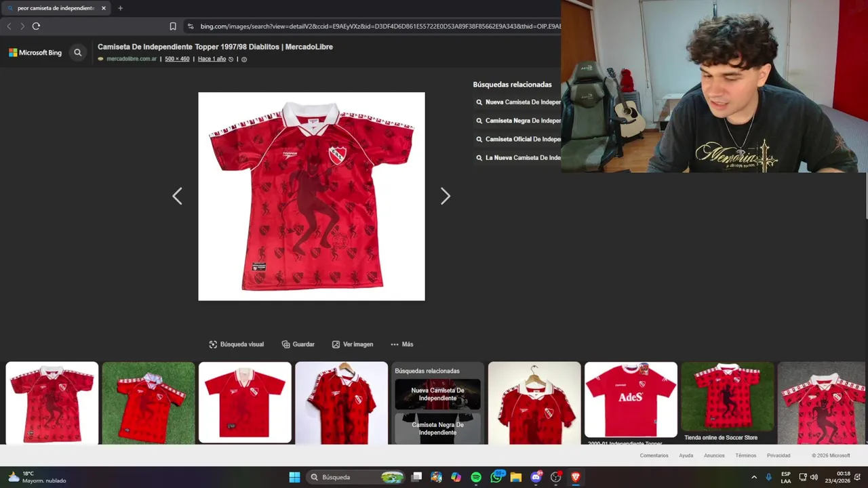
Task: Open Ver imagen option
Action: tap(353, 344)
